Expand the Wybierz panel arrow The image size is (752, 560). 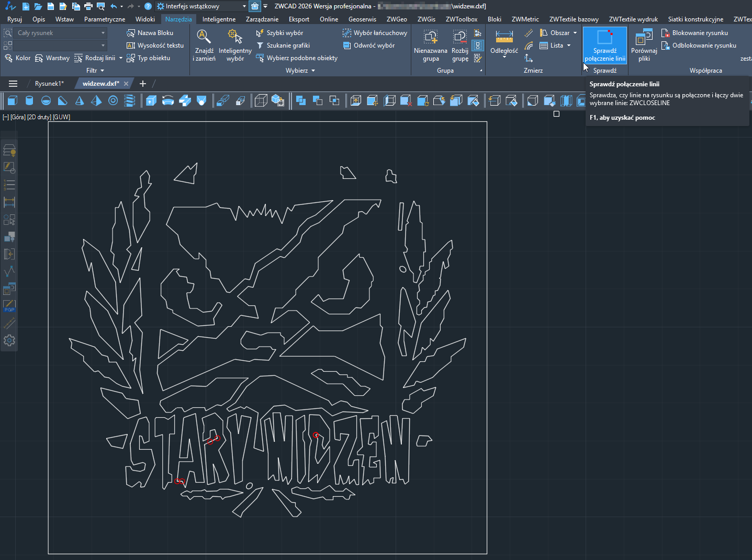point(313,71)
